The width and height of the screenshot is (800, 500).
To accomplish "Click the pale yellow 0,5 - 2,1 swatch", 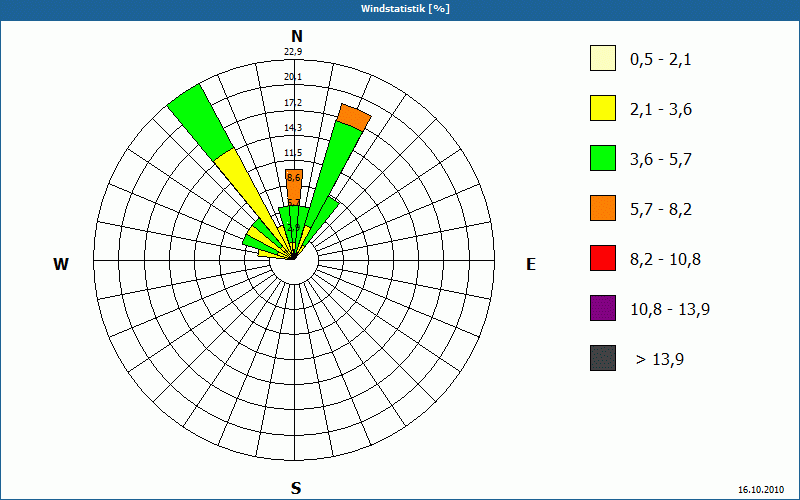I will point(603,58).
